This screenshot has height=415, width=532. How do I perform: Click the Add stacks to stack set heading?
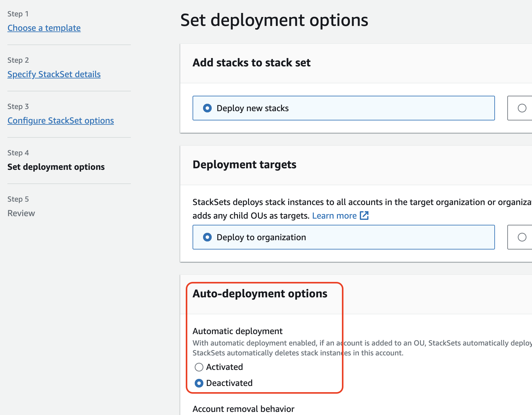click(251, 63)
